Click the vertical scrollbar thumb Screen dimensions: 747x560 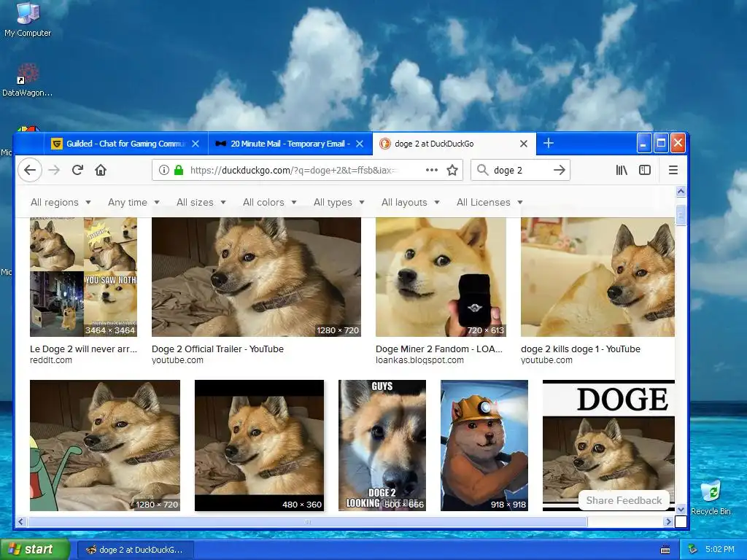pos(681,215)
